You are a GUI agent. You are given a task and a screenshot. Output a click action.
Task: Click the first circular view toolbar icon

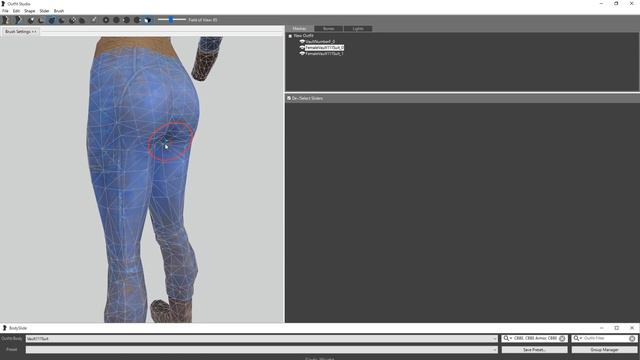(x=106, y=20)
